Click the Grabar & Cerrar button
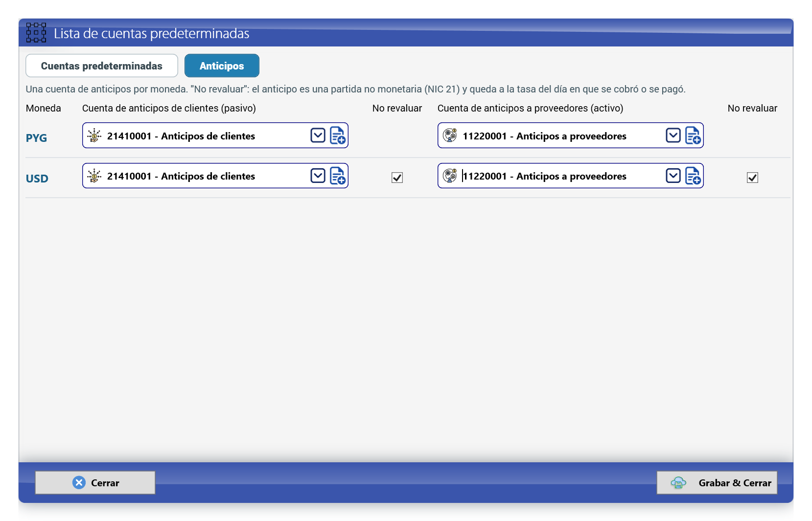This screenshot has height=521, width=812. [717, 483]
